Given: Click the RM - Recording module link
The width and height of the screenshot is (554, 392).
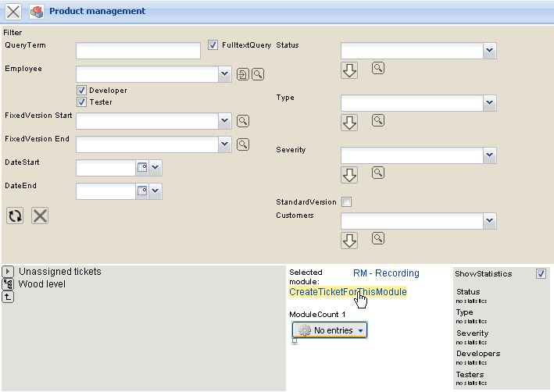Looking at the screenshot, I should (386, 273).
